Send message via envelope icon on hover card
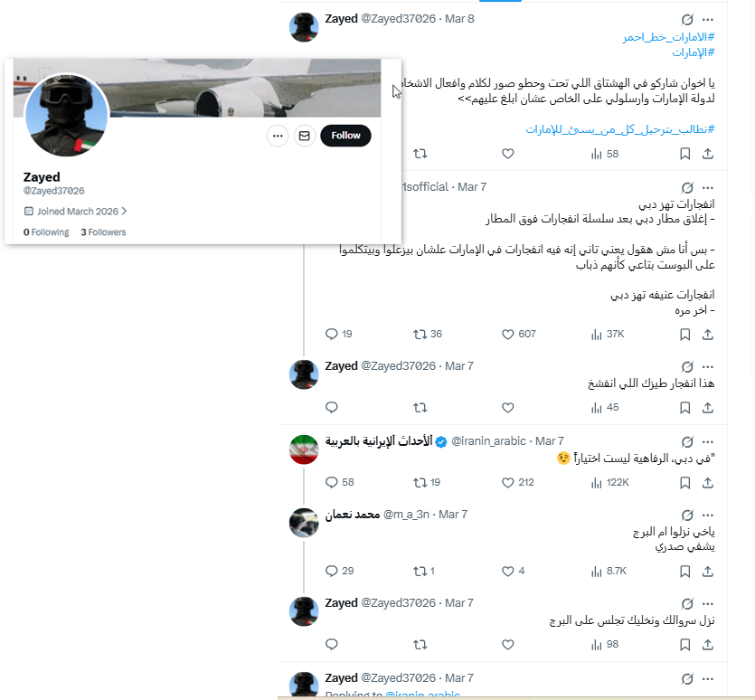Viewport: 755px width, 700px height. click(x=305, y=136)
